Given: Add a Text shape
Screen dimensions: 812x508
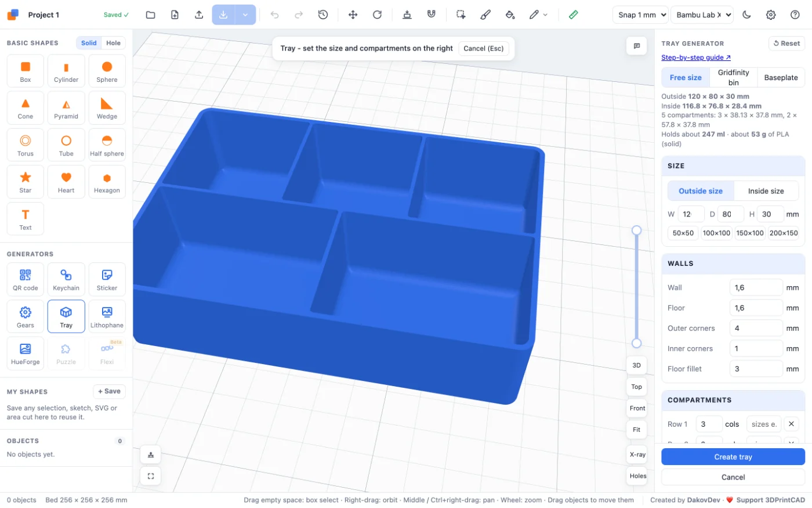Looking at the screenshot, I should (x=26, y=219).
